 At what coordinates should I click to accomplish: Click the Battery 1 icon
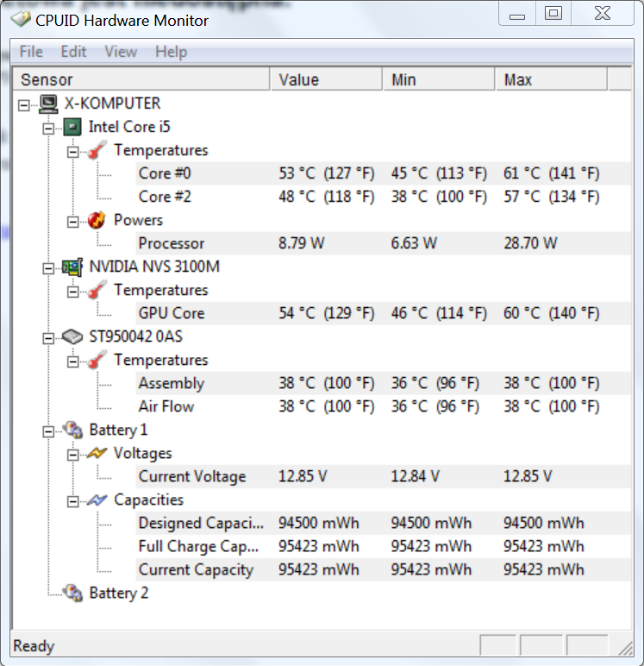point(72,430)
